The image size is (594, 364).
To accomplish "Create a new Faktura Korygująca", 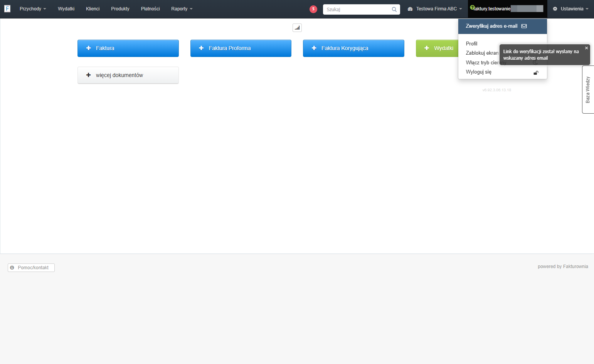I will tap(353, 48).
